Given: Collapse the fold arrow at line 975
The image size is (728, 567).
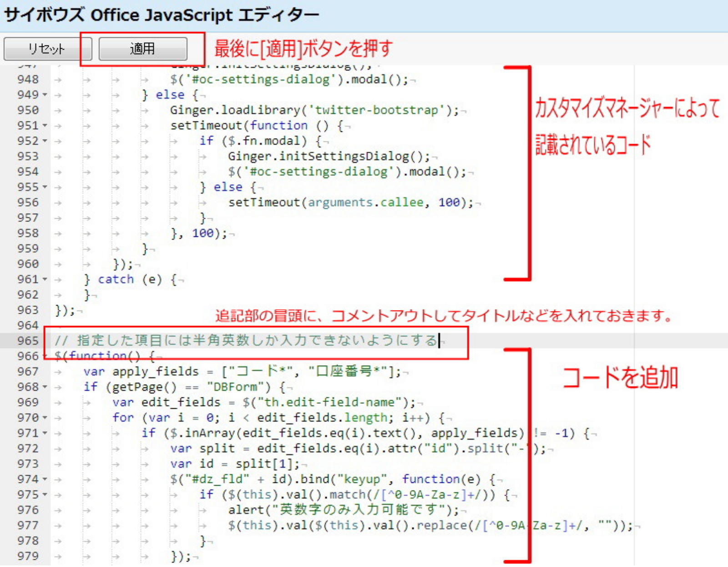Looking at the screenshot, I should (45, 494).
